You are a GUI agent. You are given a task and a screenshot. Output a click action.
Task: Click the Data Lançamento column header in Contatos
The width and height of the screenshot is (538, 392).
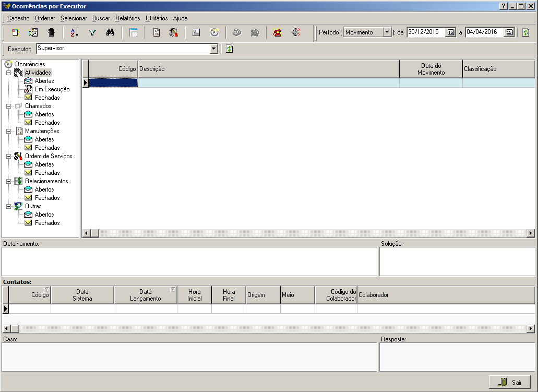point(146,295)
